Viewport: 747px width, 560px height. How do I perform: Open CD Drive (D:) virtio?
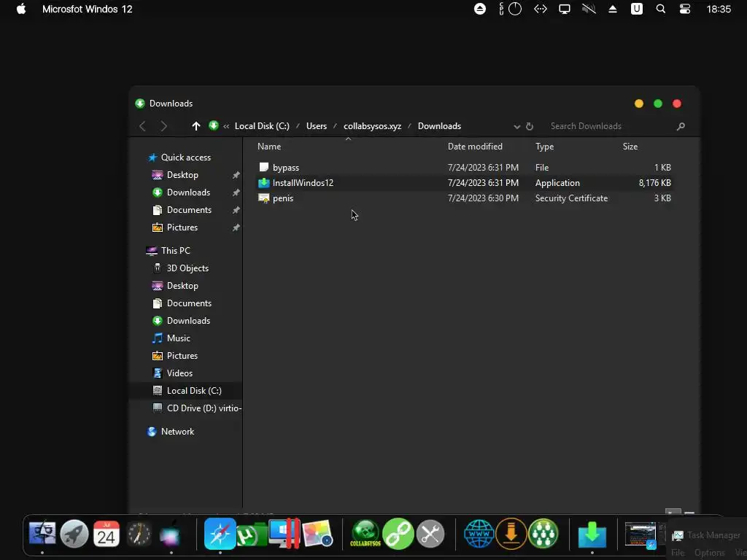(x=204, y=408)
